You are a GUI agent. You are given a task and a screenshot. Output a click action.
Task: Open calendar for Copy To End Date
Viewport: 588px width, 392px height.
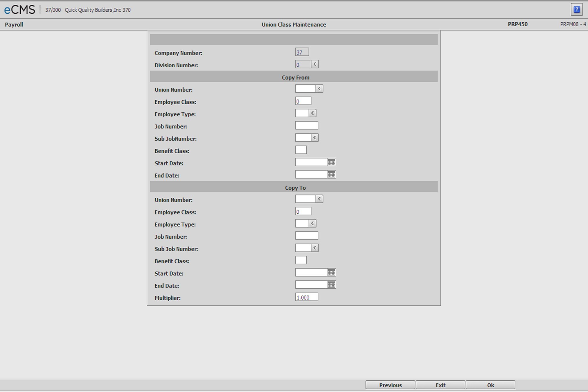331,285
